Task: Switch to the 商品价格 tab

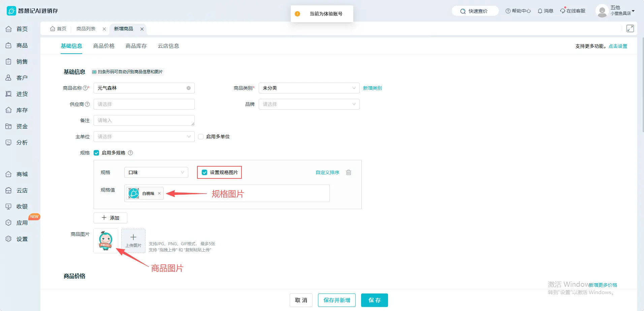Action: tap(104, 46)
